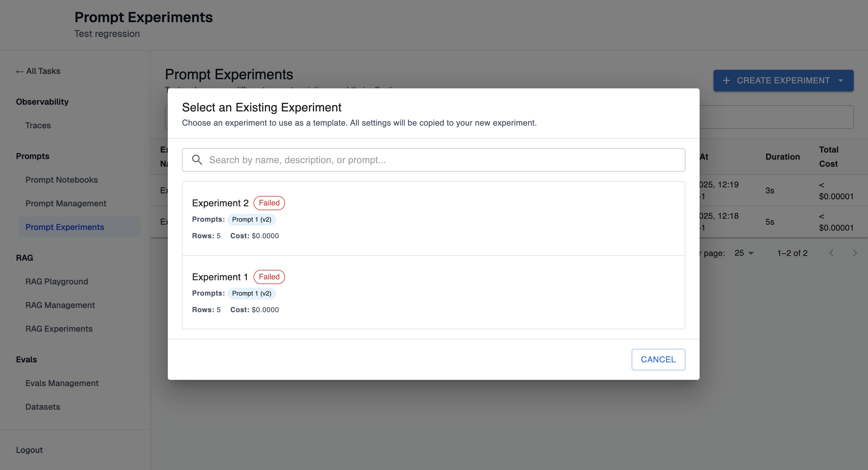Open Datasets in sidebar

click(43, 407)
